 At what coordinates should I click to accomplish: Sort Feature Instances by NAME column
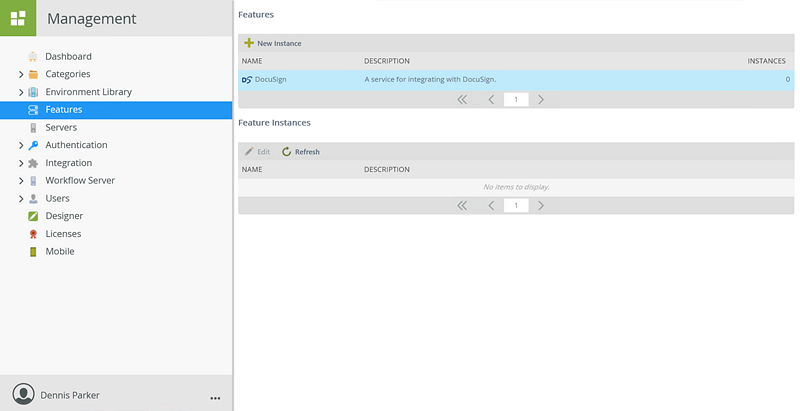click(252, 169)
